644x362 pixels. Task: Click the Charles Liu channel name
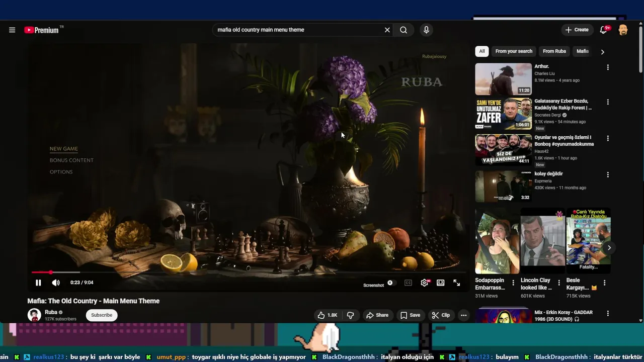tap(544, 73)
